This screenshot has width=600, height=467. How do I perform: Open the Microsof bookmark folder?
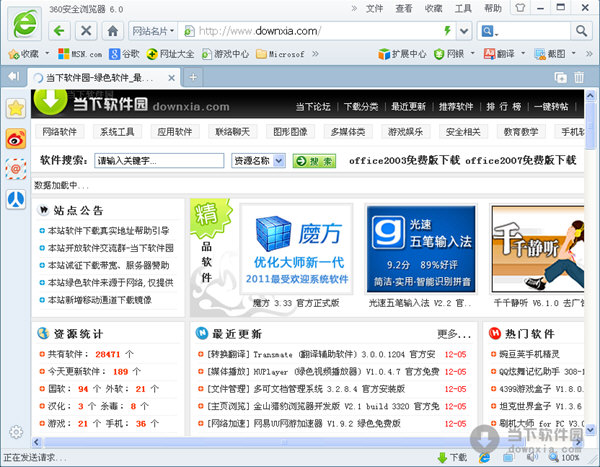pos(280,54)
